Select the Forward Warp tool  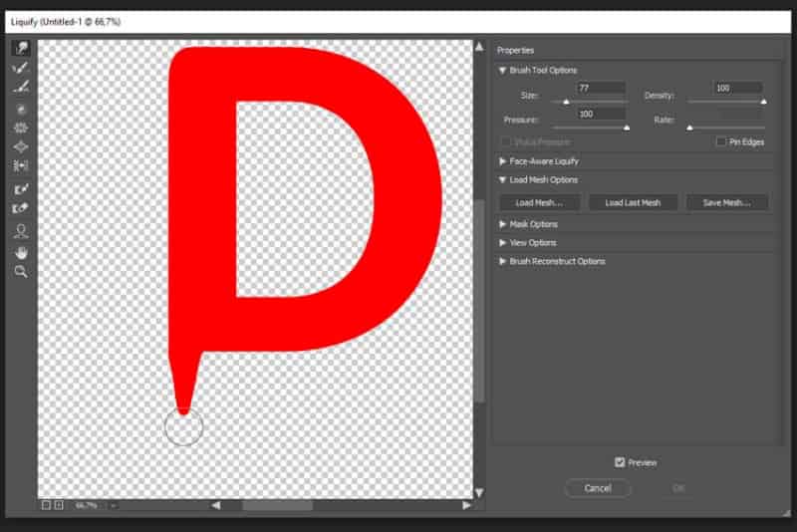coord(21,48)
